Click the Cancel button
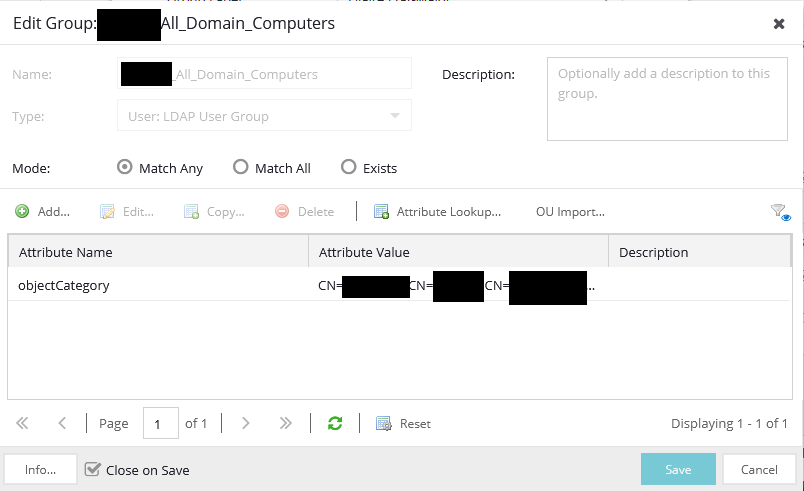This screenshot has width=804, height=491. [759, 469]
